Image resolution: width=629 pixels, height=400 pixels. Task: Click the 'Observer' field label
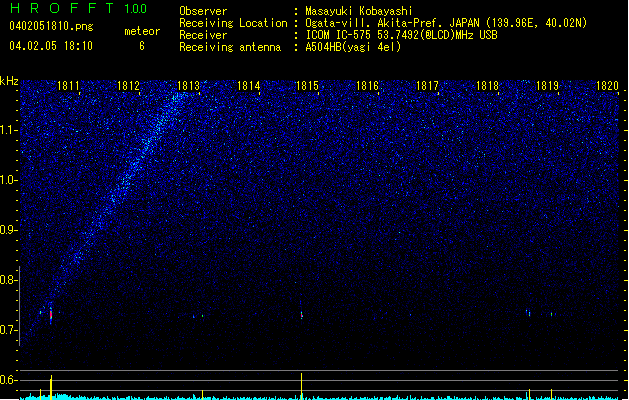point(203,11)
